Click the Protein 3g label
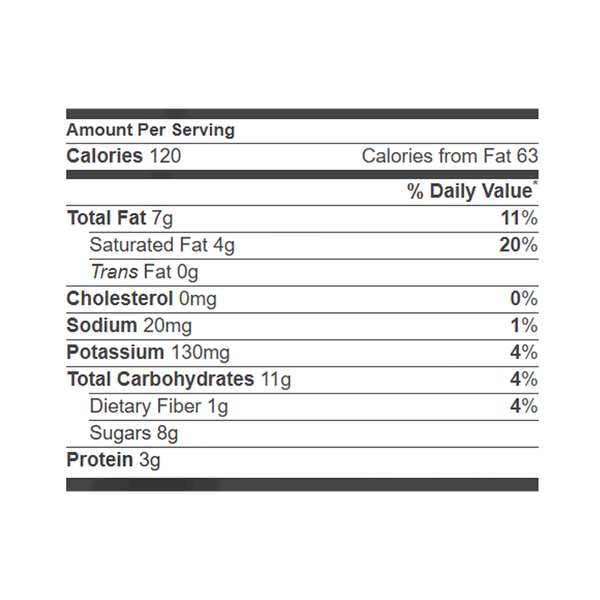 coord(113,460)
